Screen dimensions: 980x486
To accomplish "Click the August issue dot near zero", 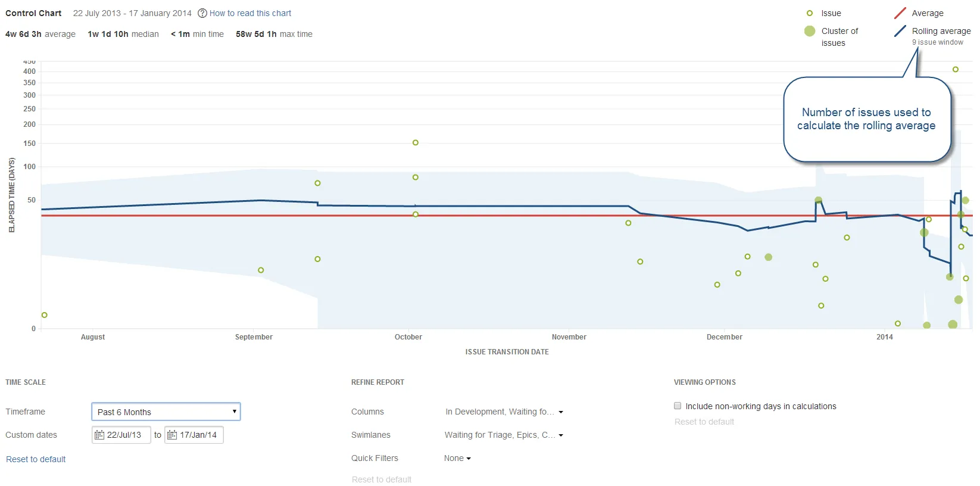I will [x=45, y=315].
